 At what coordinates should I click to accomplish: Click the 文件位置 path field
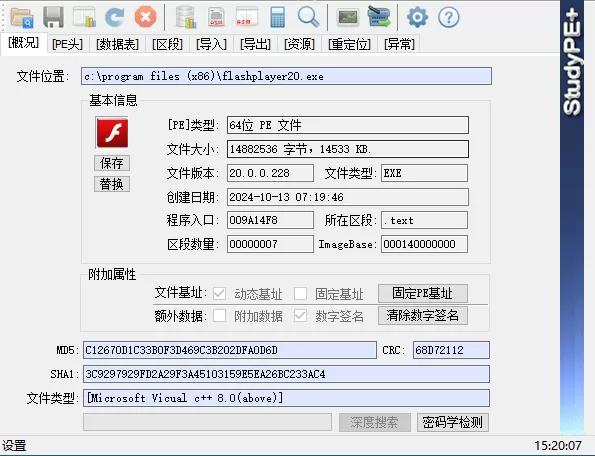(286, 76)
